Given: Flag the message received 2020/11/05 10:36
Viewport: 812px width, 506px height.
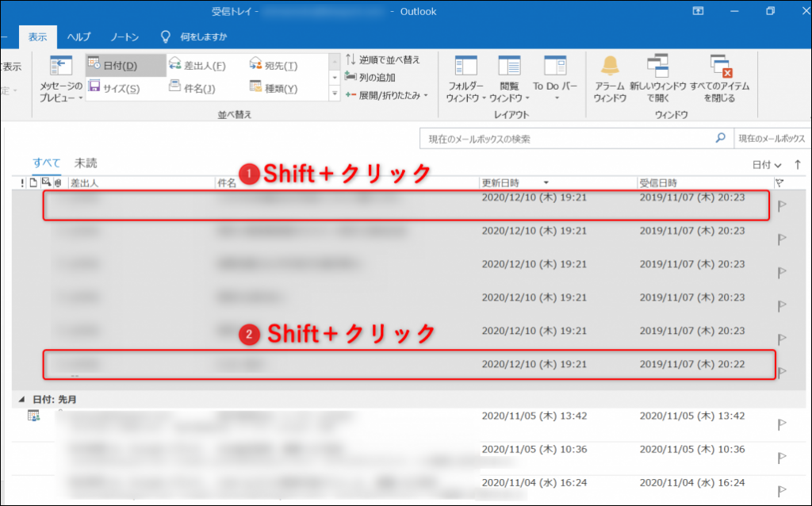Looking at the screenshot, I should click(782, 458).
